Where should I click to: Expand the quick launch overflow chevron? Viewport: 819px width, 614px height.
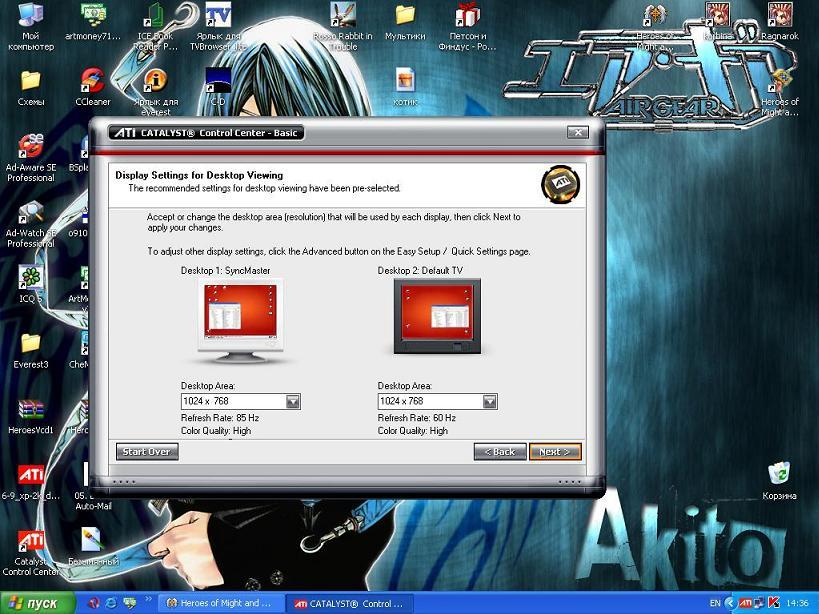[x=148, y=599]
